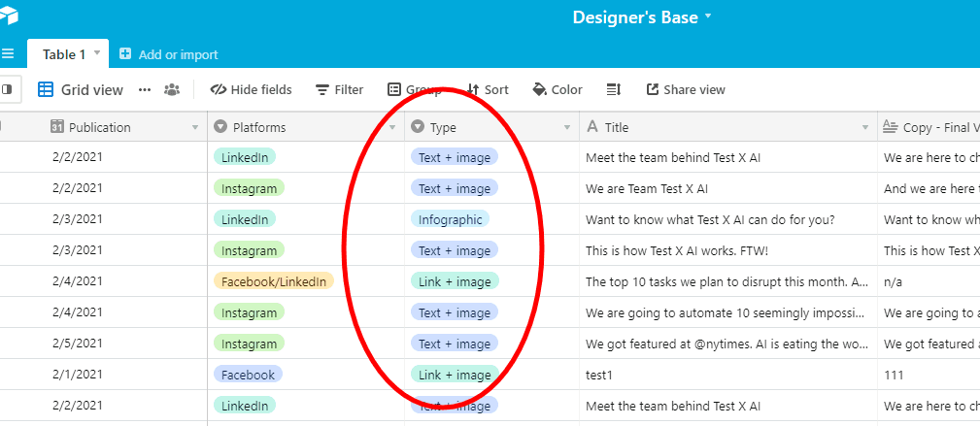Click the Airtable logo icon

click(10, 17)
